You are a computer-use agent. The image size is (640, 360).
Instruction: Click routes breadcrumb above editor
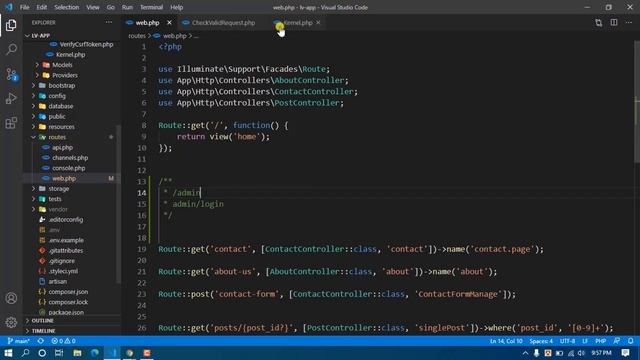pyautogui.click(x=137, y=36)
